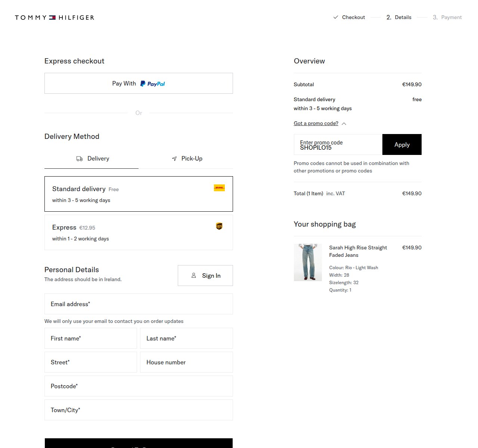This screenshot has height=448, width=478.
Task: Select Standard delivery option
Action: pyautogui.click(x=139, y=194)
